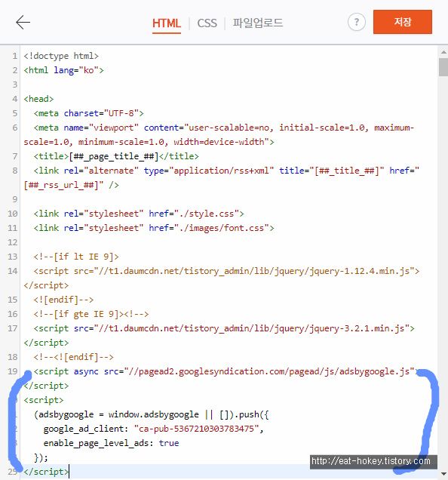448x480 pixels.
Task: Open help via the question mark icon
Action: point(357,22)
